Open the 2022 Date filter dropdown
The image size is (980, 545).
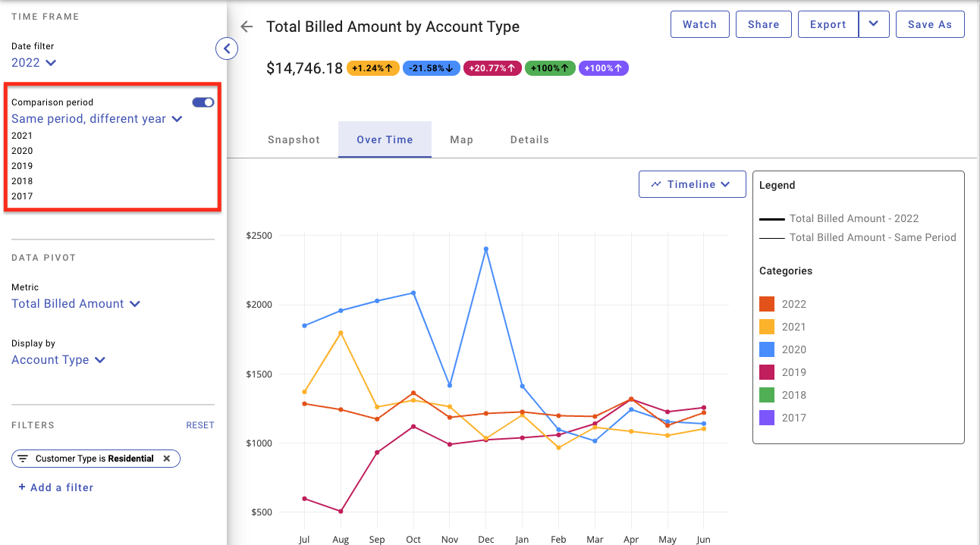tap(34, 62)
